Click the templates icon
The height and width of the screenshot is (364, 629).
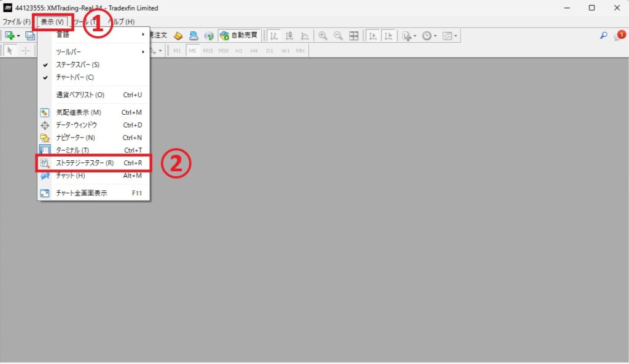pos(447,36)
